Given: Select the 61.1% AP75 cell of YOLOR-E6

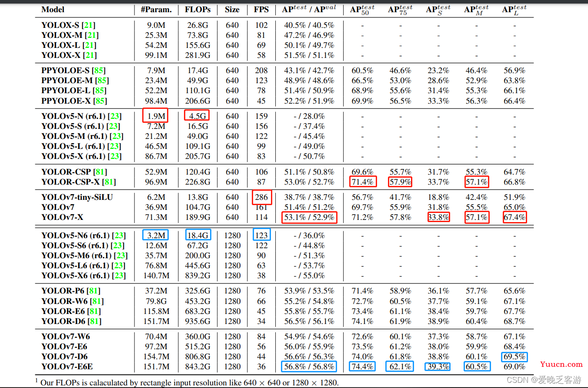Looking at the screenshot, I should click(401, 311).
